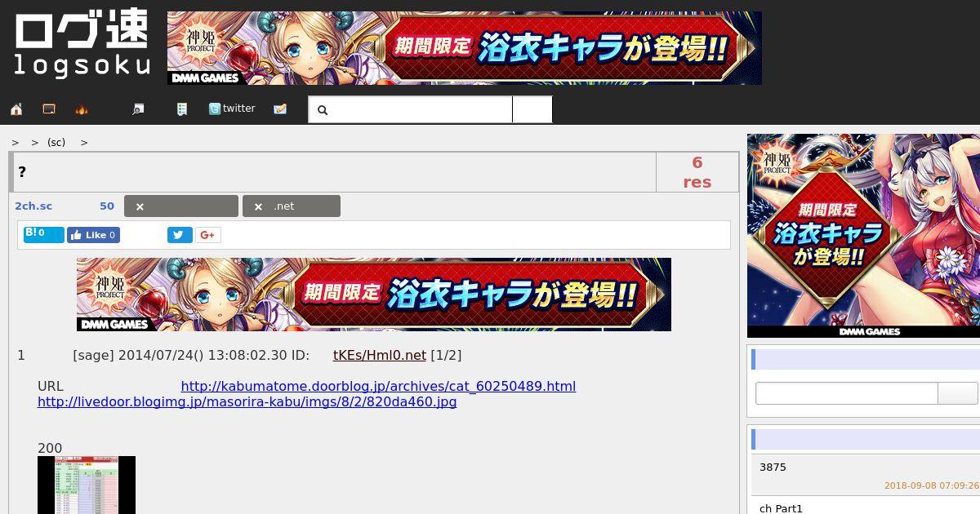Share with Hatena B! bookmark button

(x=44, y=235)
